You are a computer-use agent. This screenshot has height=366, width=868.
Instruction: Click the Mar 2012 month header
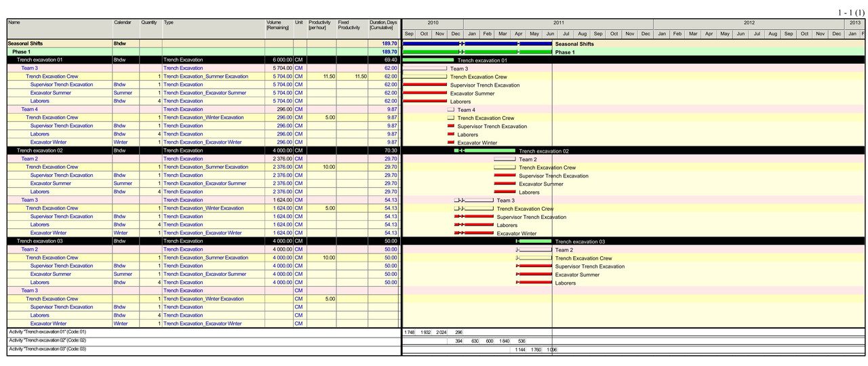pos(693,34)
